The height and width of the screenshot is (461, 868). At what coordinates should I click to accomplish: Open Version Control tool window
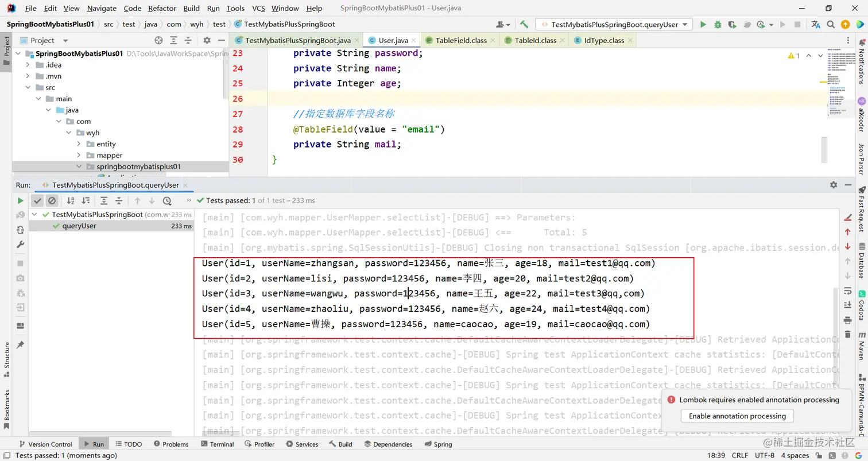click(45, 444)
